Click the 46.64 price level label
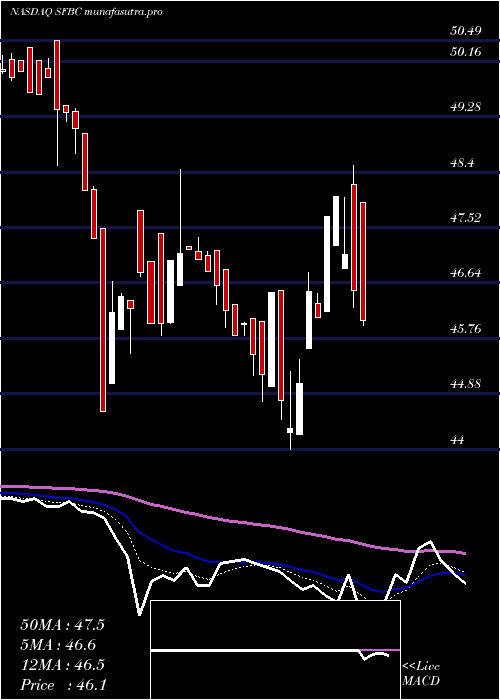The image size is (500, 700). point(466,273)
